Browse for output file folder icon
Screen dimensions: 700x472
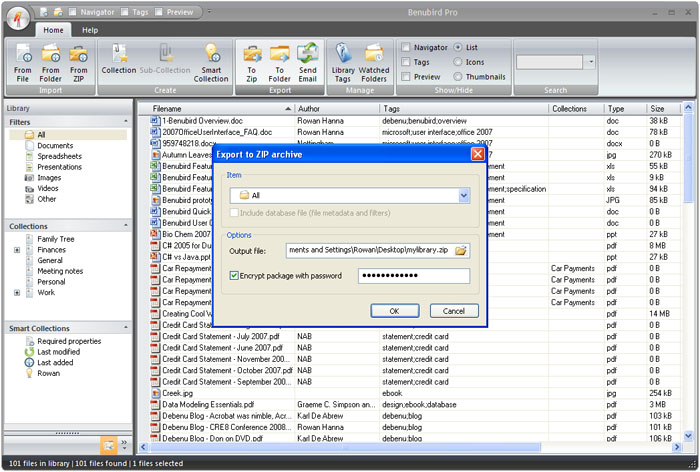tap(461, 251)
